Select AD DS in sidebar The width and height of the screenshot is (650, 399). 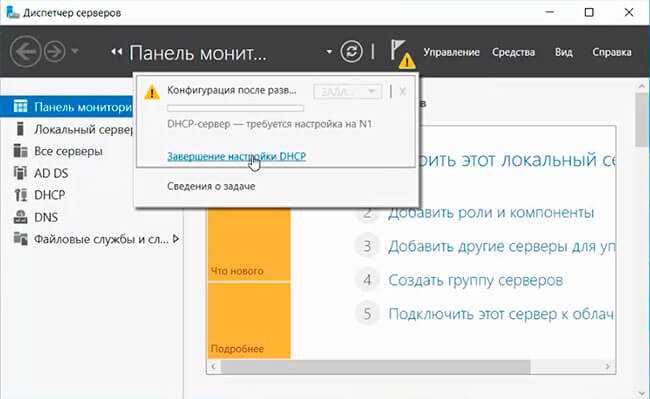click(51, 173)
